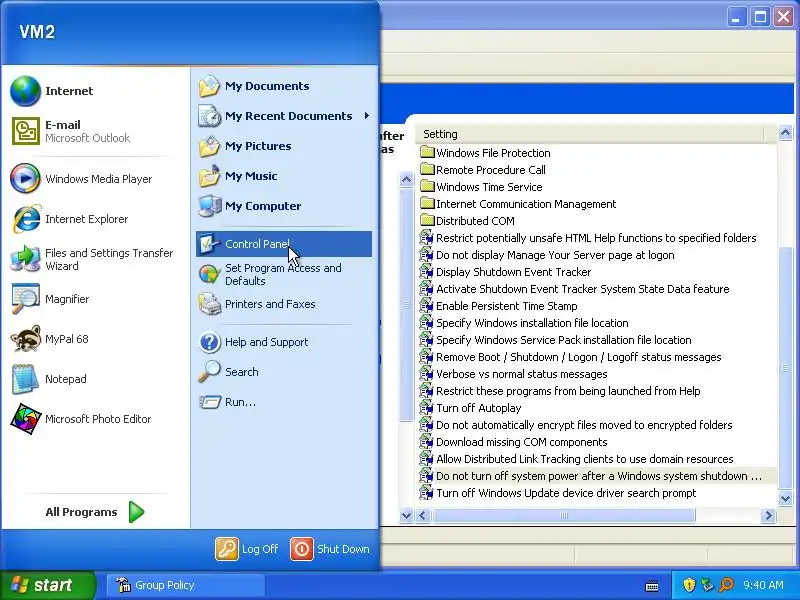
Task: Open Help and Support icon
Action: click(209, 342)
